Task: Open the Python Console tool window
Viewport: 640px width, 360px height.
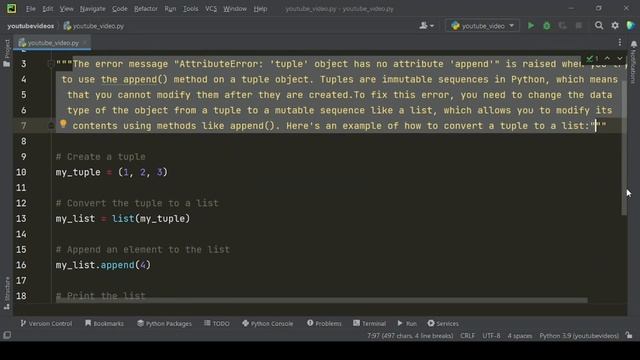Action: click(x=267, y=323)
